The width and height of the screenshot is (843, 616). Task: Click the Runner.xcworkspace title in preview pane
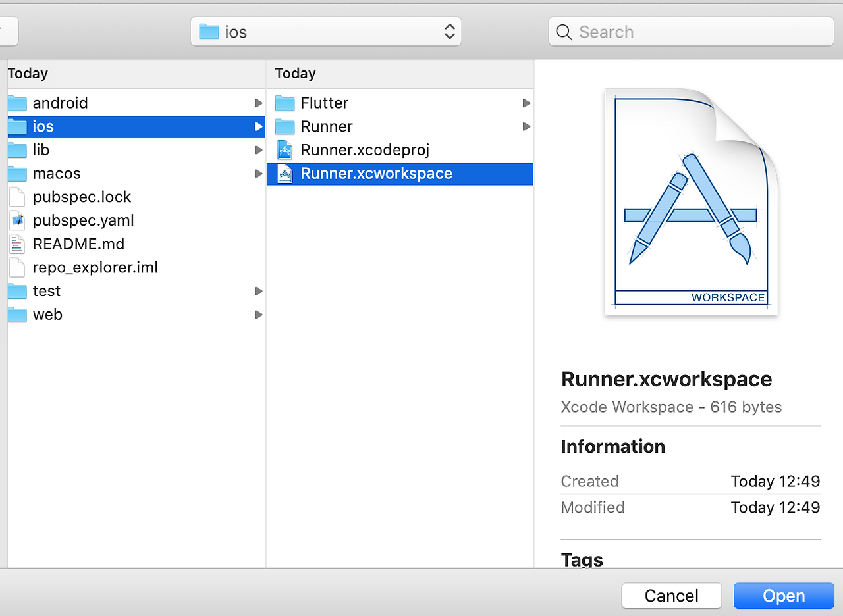coord(666,380)
